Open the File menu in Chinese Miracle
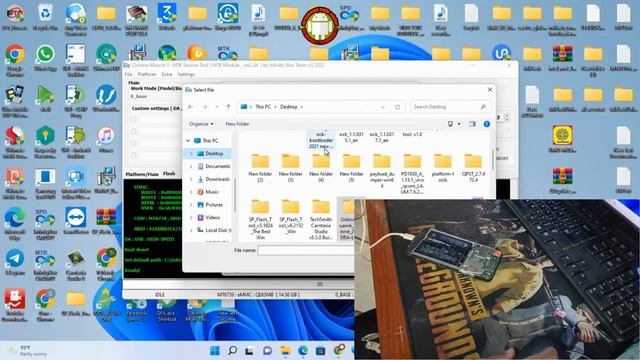640x360 pixels. (129, 74)
